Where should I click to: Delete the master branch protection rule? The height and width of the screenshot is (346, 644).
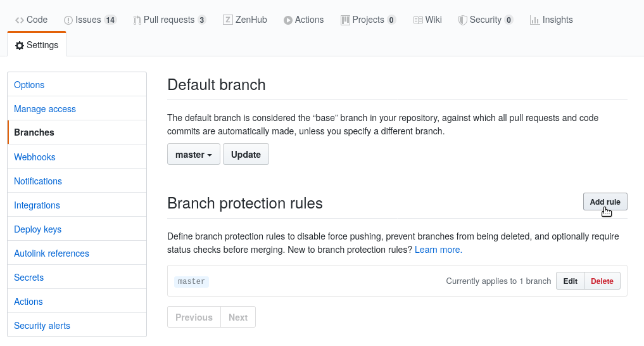[x=602, y=281]
